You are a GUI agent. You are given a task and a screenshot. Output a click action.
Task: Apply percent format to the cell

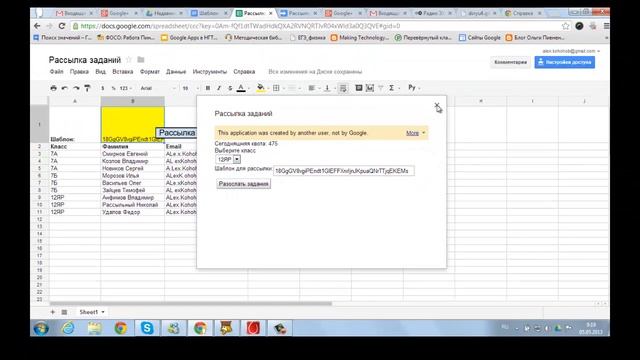pos(113,88)
